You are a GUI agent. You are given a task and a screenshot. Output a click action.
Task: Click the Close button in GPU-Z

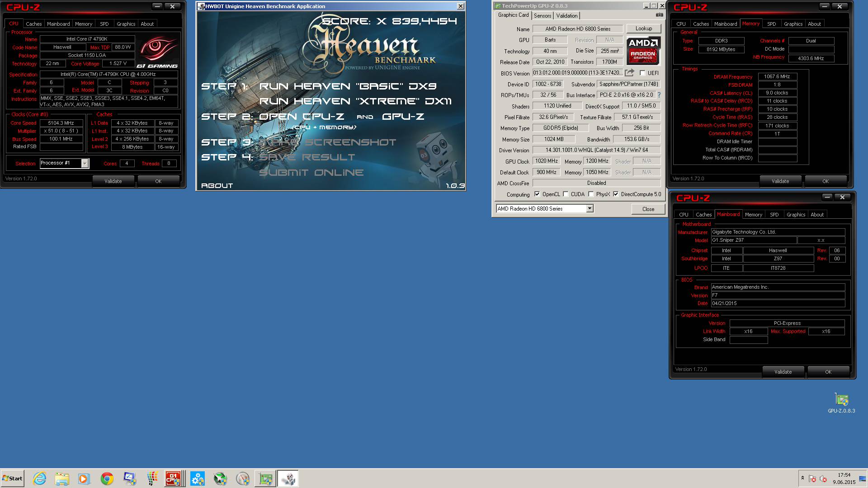[648, 209]
